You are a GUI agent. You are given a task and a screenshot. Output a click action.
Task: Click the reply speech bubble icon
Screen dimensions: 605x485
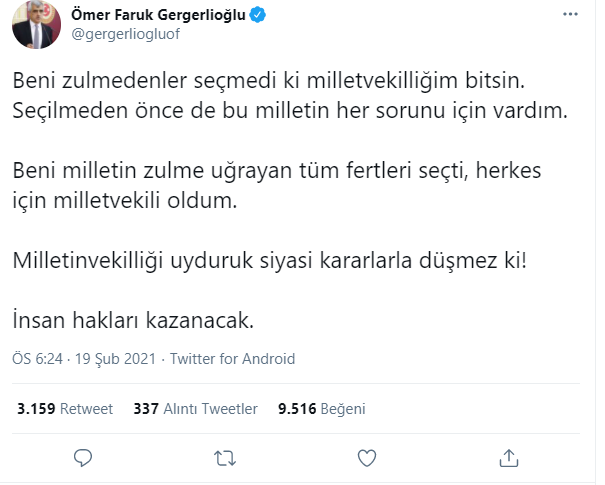pyautogui.click(x=84, y=458)
